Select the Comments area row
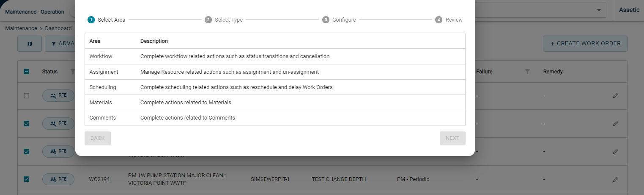This screenshot has width=644, height=195. 275,118
